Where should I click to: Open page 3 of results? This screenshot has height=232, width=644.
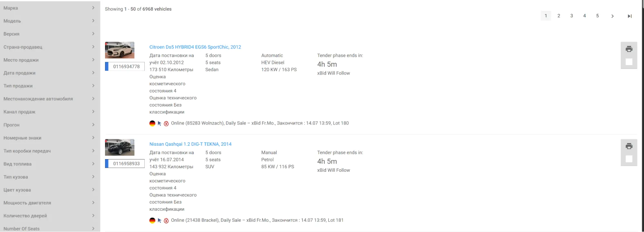pyautogui.click(x=572, y=16)
